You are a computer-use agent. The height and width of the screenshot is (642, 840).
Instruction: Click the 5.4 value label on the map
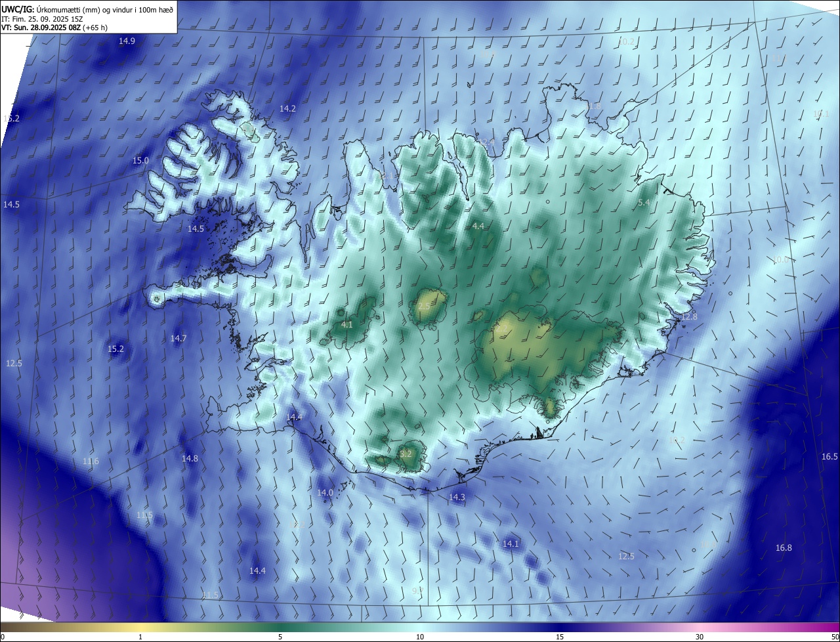tap(644, 203)
